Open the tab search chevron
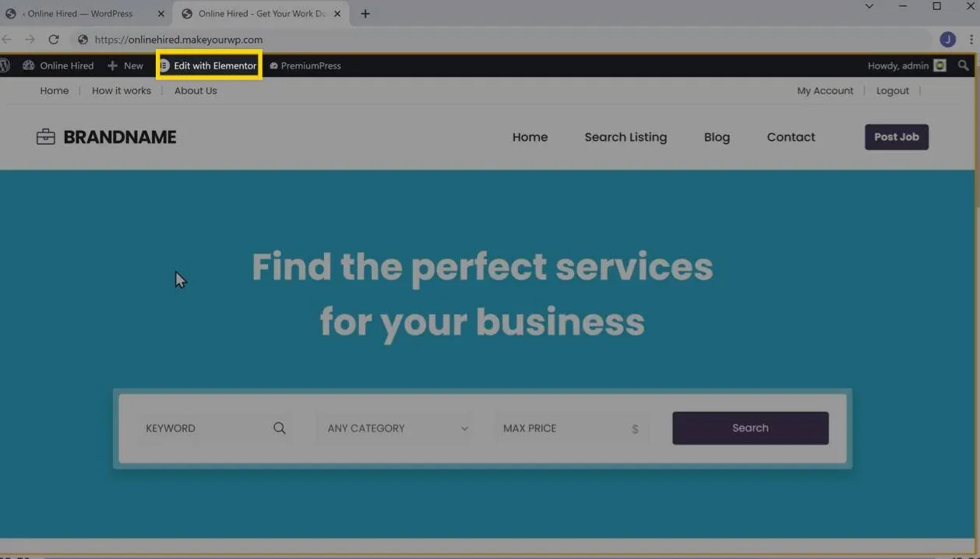Image resolution: width=980 pixels, height=559 pixels. (x=869, y=6)
